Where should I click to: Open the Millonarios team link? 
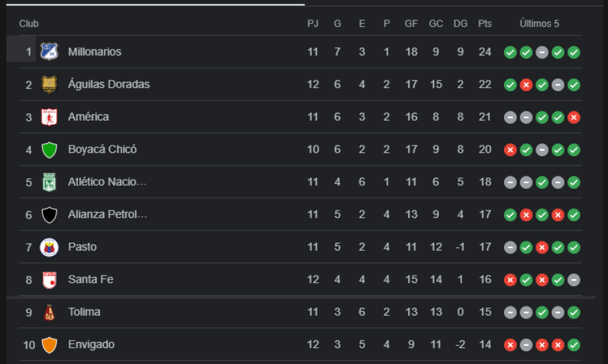[x=95, y=52]
